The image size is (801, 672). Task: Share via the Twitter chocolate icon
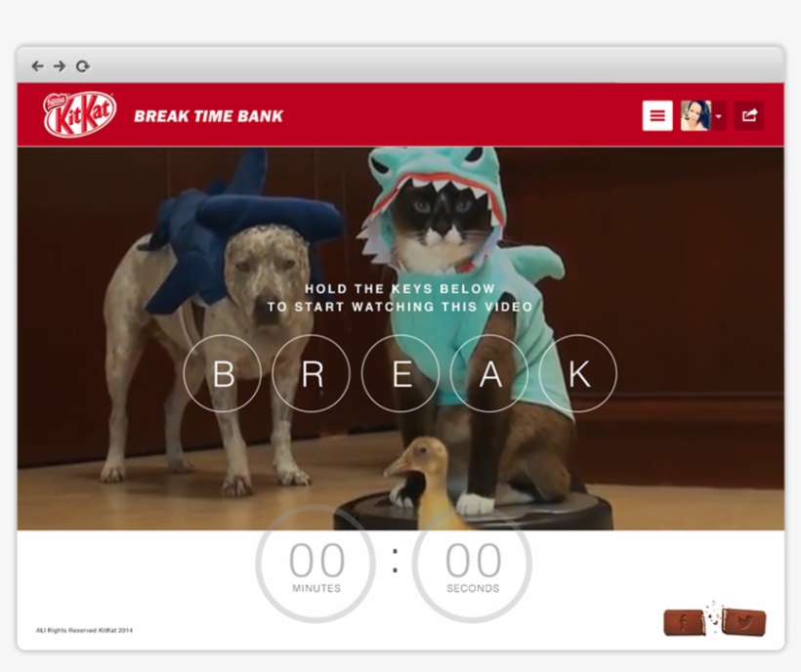(x=744, y=622)
